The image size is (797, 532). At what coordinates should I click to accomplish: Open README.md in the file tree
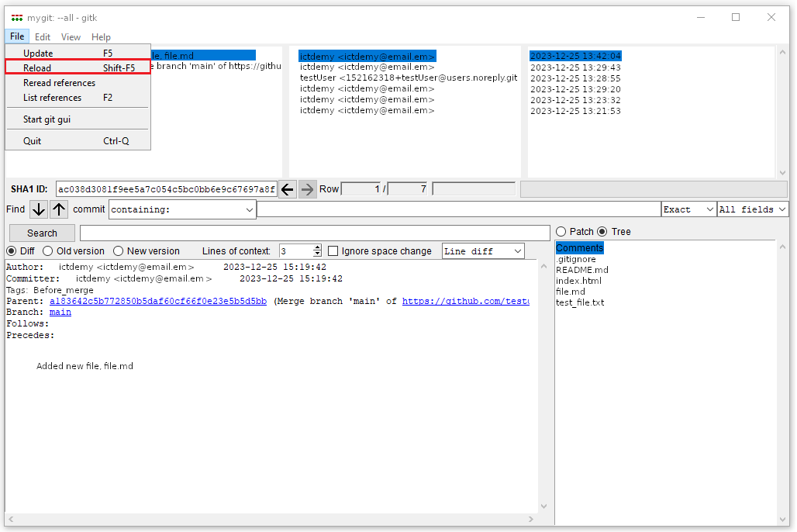click(x=581, y=270)
